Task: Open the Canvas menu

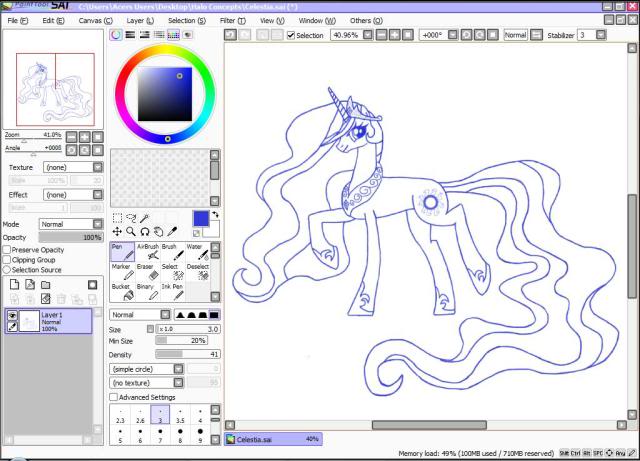Action: coord(96,20)
